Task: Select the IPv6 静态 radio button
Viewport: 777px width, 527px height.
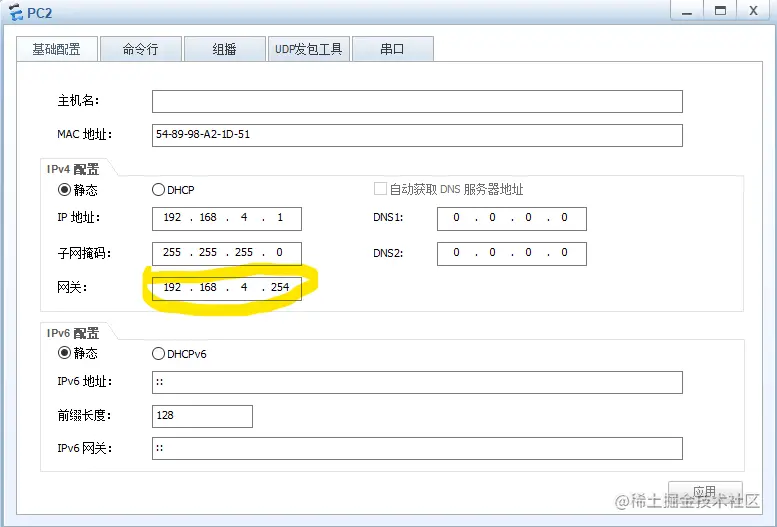Action: pos(64,353)
